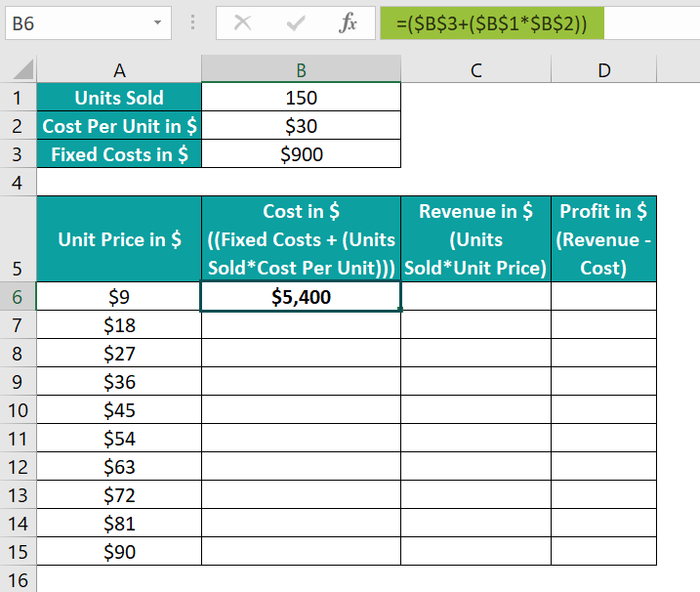The width and height of the screenshot is (700, 592).
Task: Select the unit price cell $36
Action: click(x=119, y=382)
